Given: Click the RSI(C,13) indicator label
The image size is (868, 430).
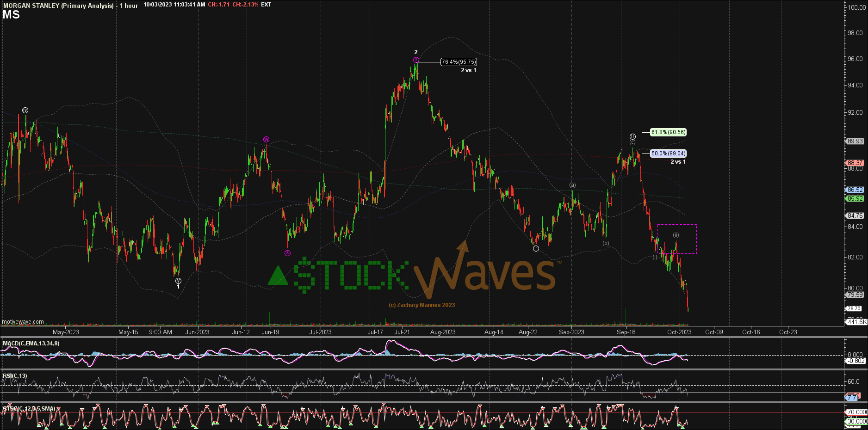Looking at the screenshot, I should click(x=15, y=376).
